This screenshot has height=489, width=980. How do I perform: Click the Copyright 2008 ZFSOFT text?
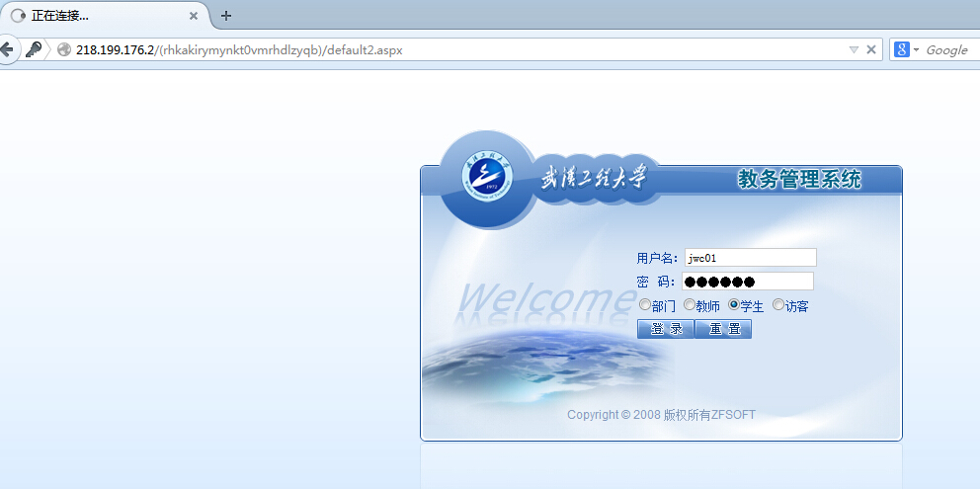pyautogui.click(x=661, y=415)
